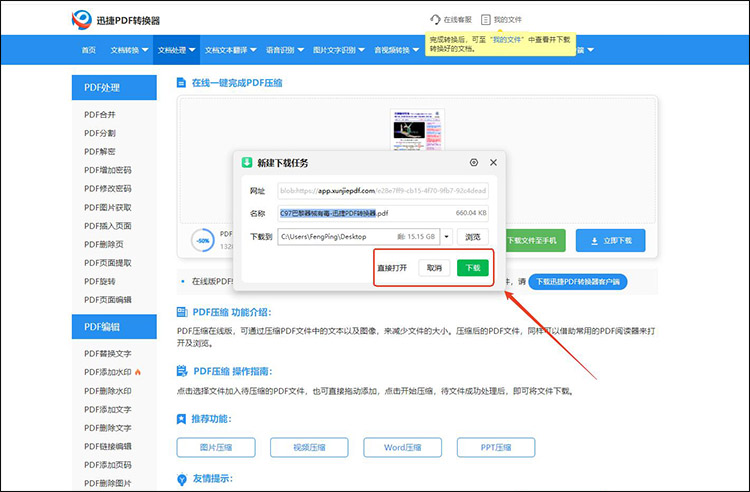Select PDF链接编辑 in sidebar
The width and height of the screenshot is (750, 492).
coord(108,447)
